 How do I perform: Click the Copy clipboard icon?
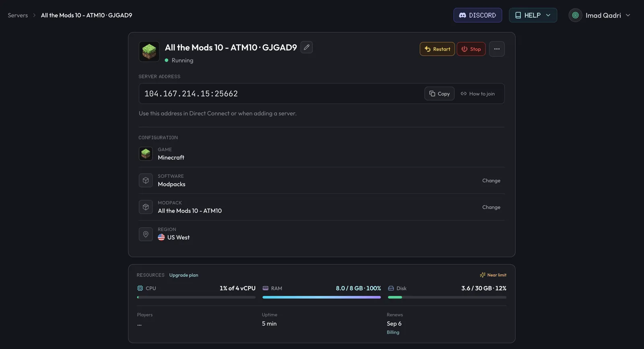coord(432,93)
